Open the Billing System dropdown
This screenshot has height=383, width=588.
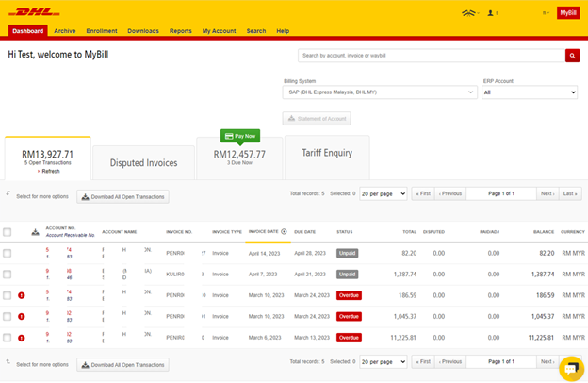380,92
